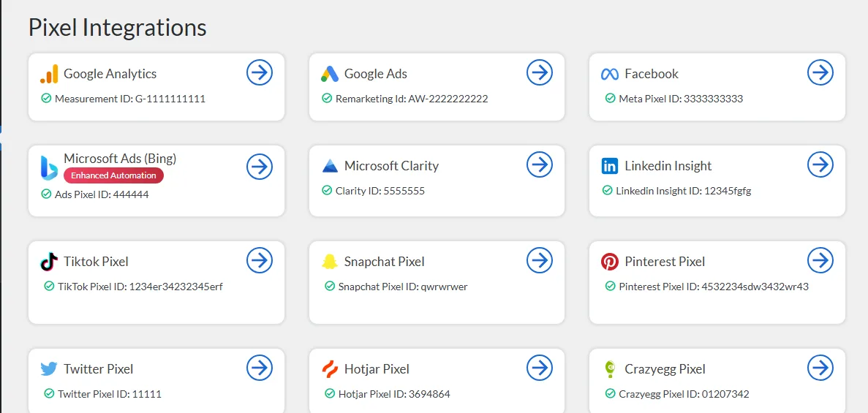This screenshot has width=868, height=413.
Task: Select the Google Ads card title
Action: (376, 74)
